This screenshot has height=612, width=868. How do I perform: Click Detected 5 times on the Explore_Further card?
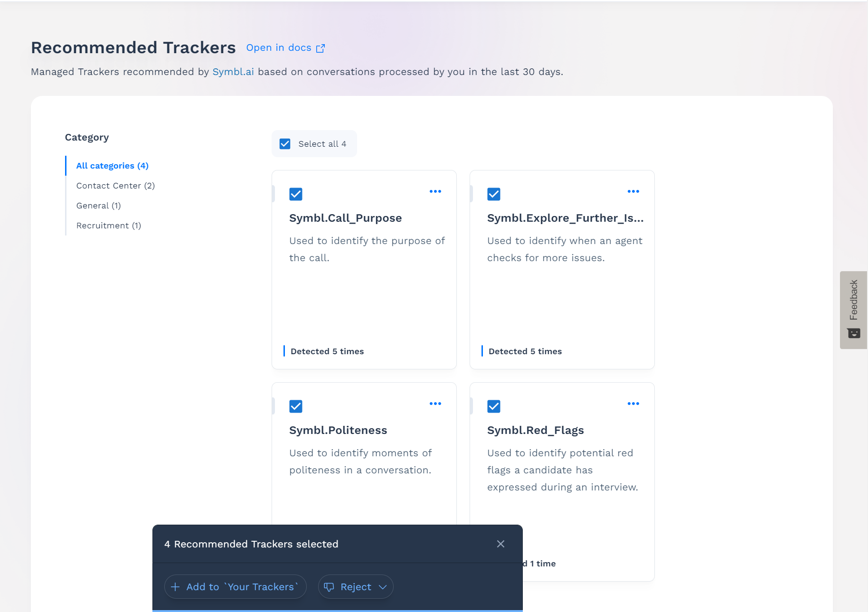[525, 351]
